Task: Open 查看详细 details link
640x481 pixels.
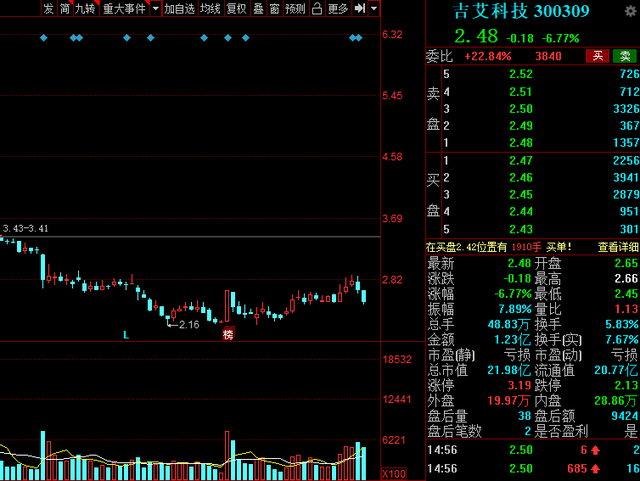Action: 618,247
